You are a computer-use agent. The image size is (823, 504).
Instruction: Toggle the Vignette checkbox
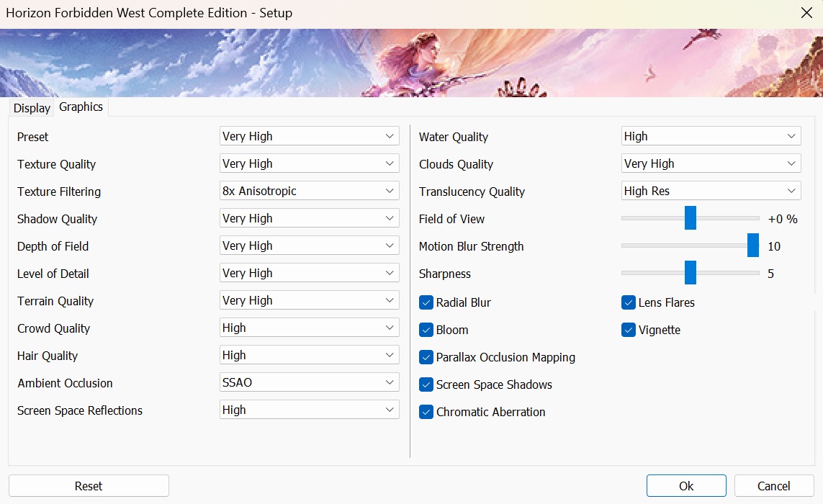pyautogui.click(x=629, y=330)
